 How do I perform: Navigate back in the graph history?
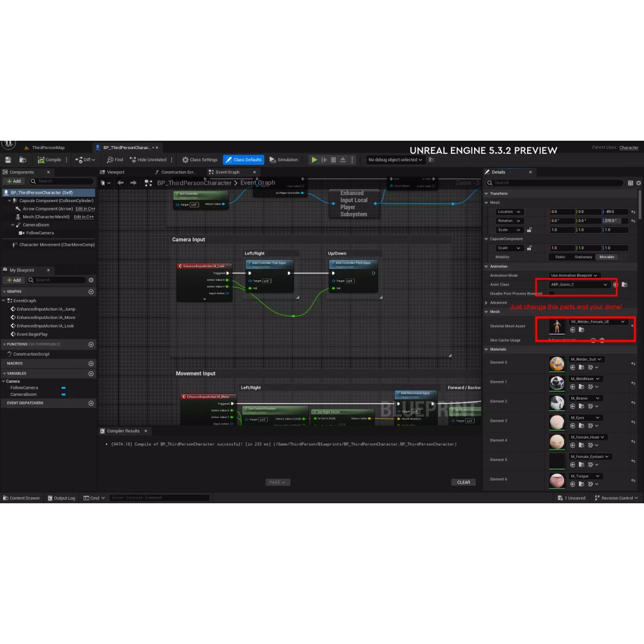pos(120,183)
